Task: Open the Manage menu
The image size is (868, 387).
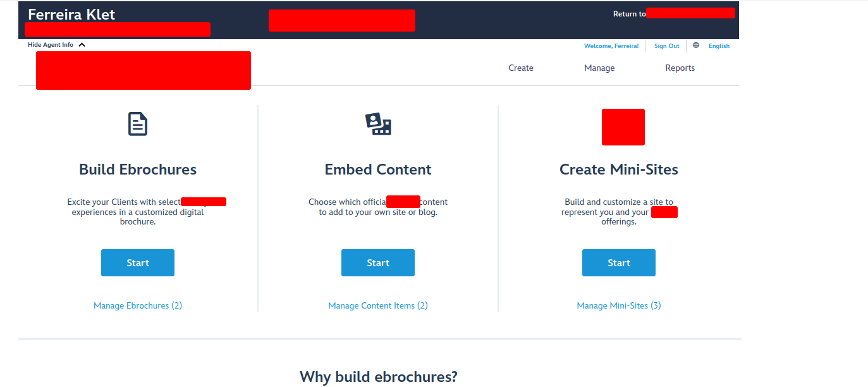Action: pos(599,68)
